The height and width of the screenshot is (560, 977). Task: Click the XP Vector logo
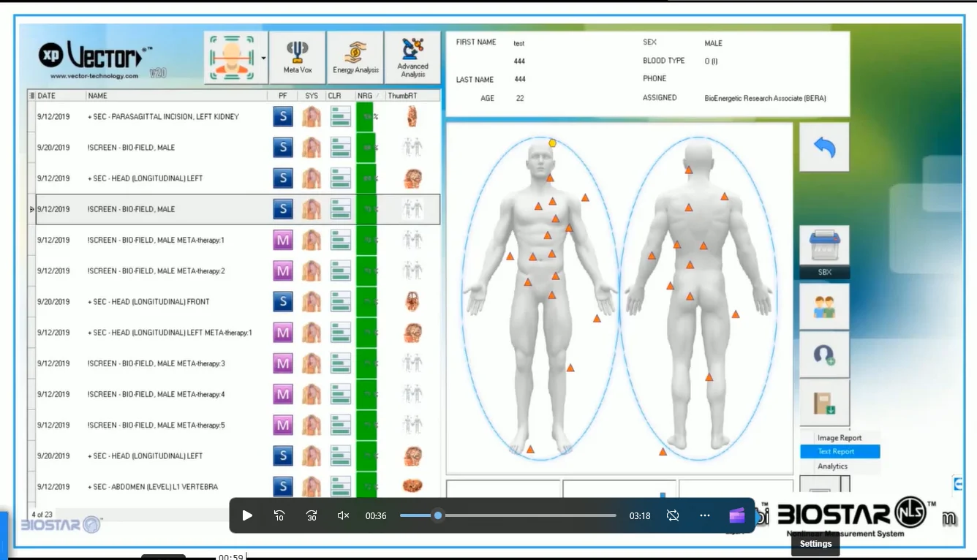pos(91,57)
